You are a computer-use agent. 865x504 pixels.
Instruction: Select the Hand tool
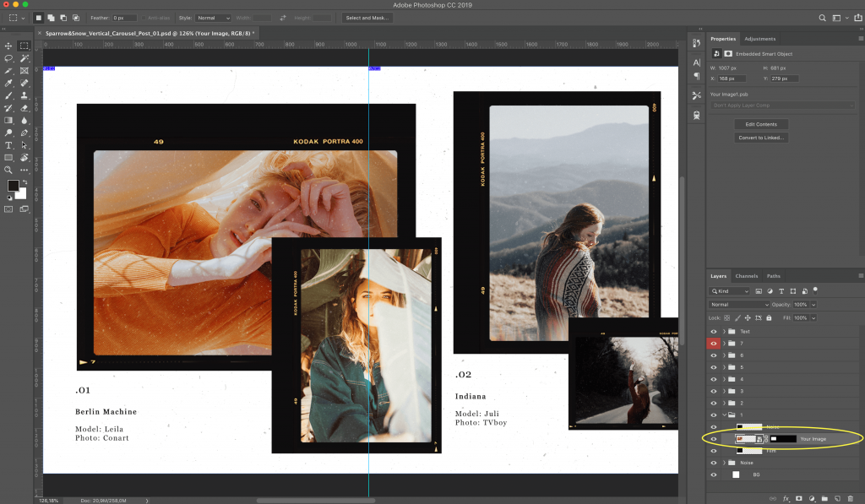tap(24, 158)
